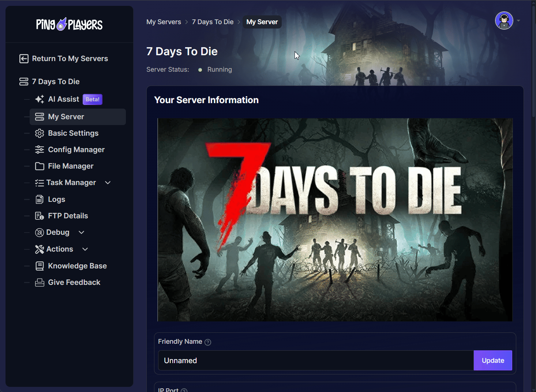The height and width of the screenshot is (392, 536).
Task: Click the Update button for Friendly Name
Action: [493, 361]
